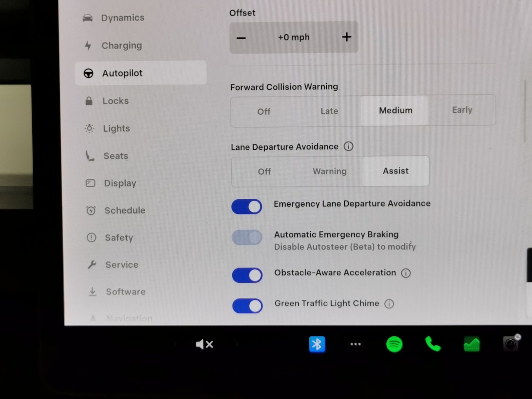Open the Charging settings menu
The height and width of the screenshot is (399, 532).
click(x=121, y=45)
